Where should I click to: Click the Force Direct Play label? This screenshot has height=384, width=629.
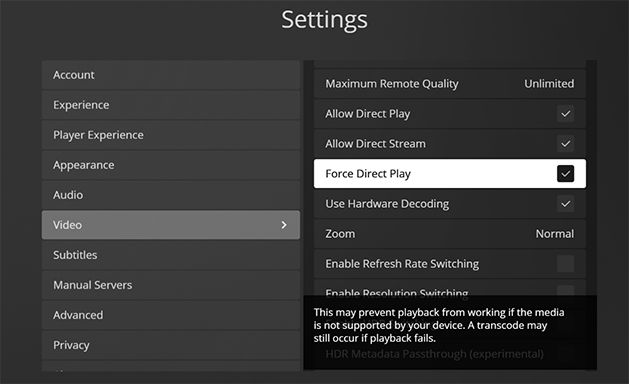point(368,174)
